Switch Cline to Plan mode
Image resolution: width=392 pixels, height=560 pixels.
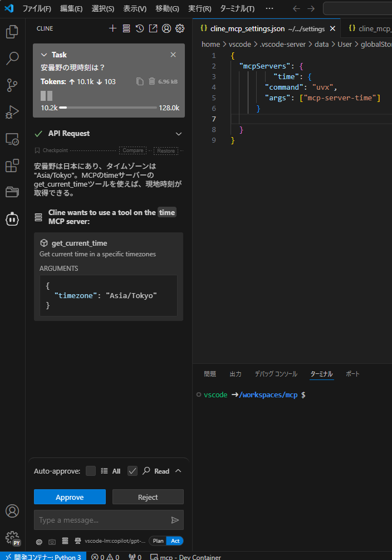click(x=158, y=540)
